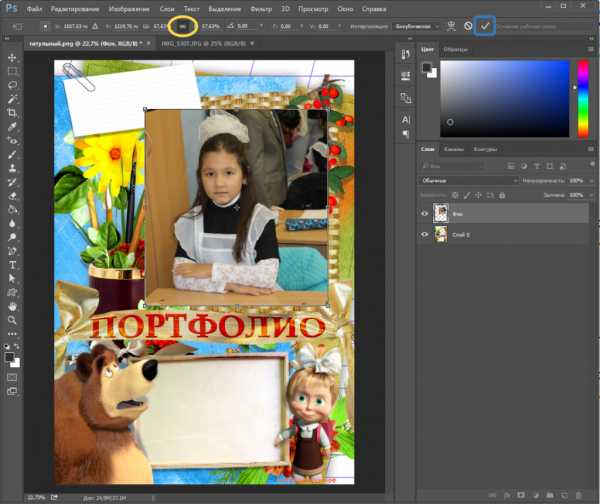Select the Horizontal Type tool
This screenshot has width=600, height=504.
coord(12,265)
